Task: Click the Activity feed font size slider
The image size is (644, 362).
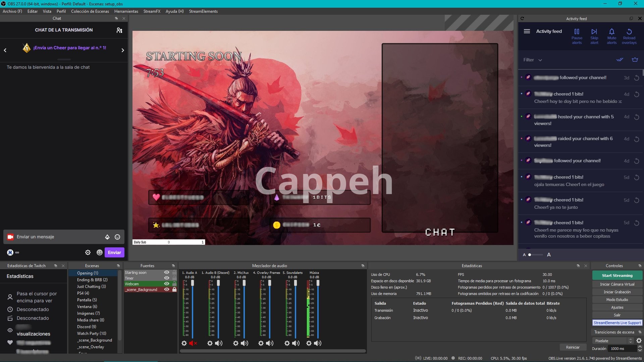Action: (536, 255)
